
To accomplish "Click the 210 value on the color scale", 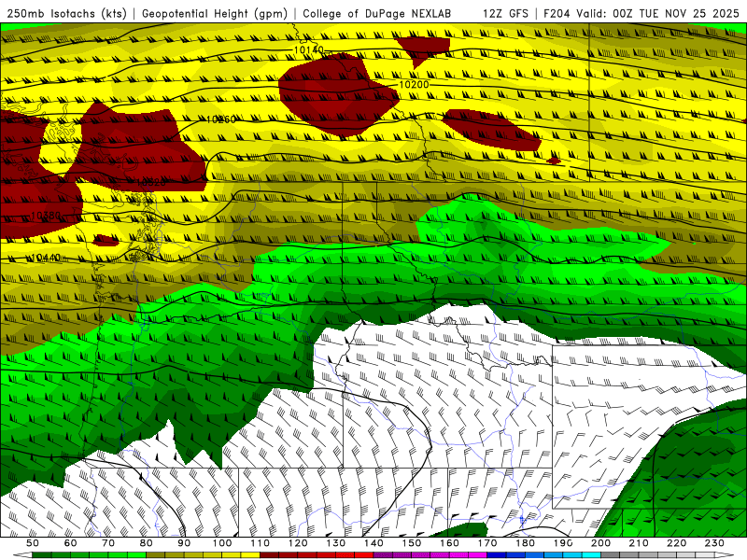I will (x=640, y=543).
